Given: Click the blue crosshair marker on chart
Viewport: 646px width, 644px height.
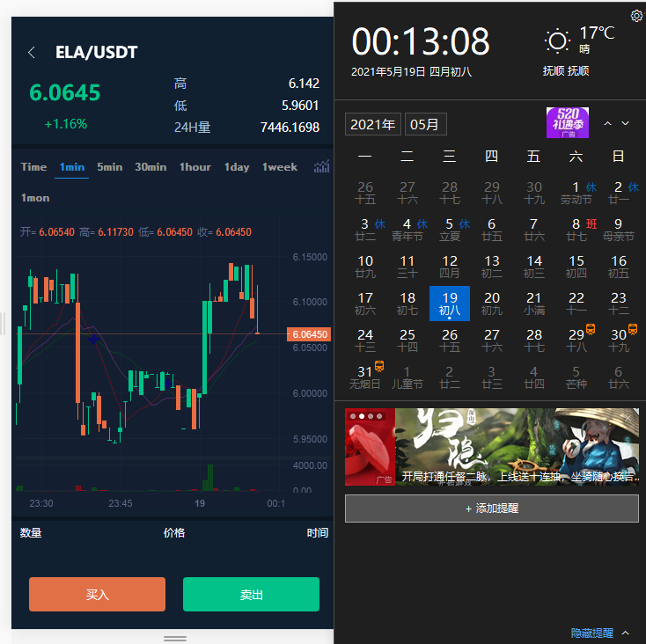Looking at the screenshot, I should [94, 339].
